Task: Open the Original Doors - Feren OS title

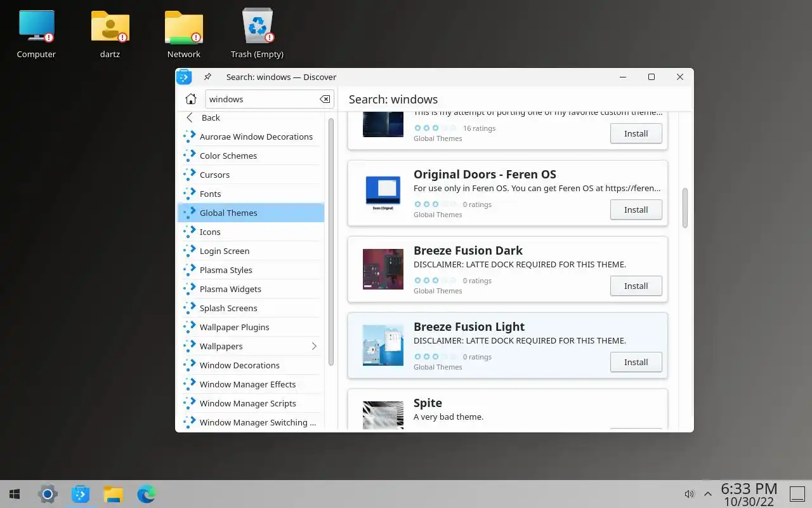Action: point(485,174)
